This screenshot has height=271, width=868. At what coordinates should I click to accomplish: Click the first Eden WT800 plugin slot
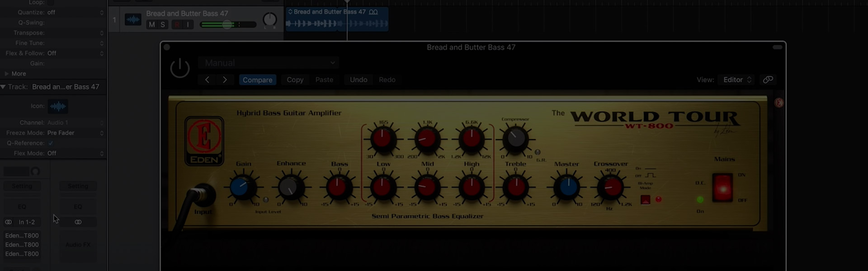(x=22, y=235)
